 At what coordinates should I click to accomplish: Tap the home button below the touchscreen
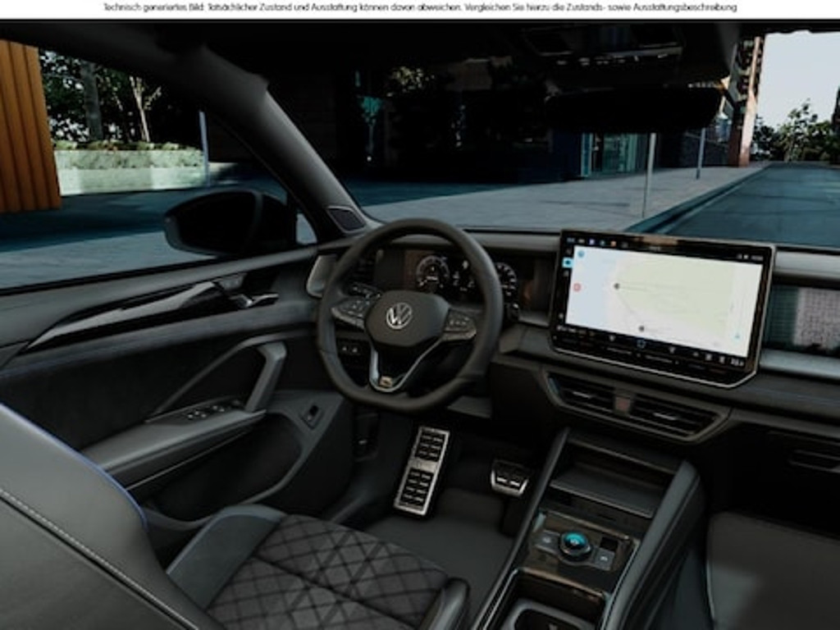pyautogui.click(x=639, y=343)
